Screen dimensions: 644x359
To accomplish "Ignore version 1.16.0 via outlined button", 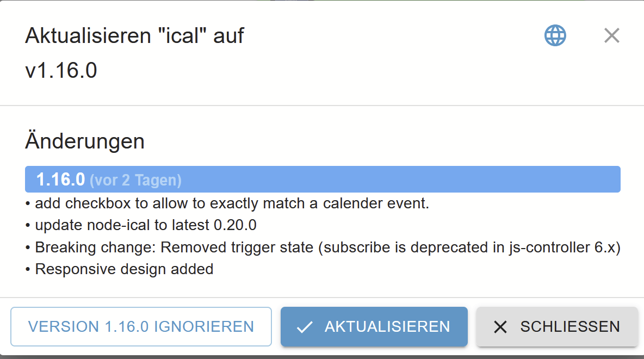I will (x=141, y=326).
